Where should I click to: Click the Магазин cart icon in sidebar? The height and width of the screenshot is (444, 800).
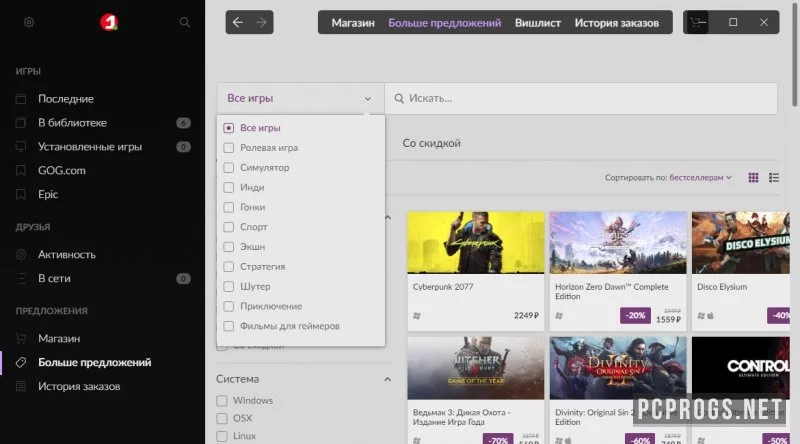21,338
